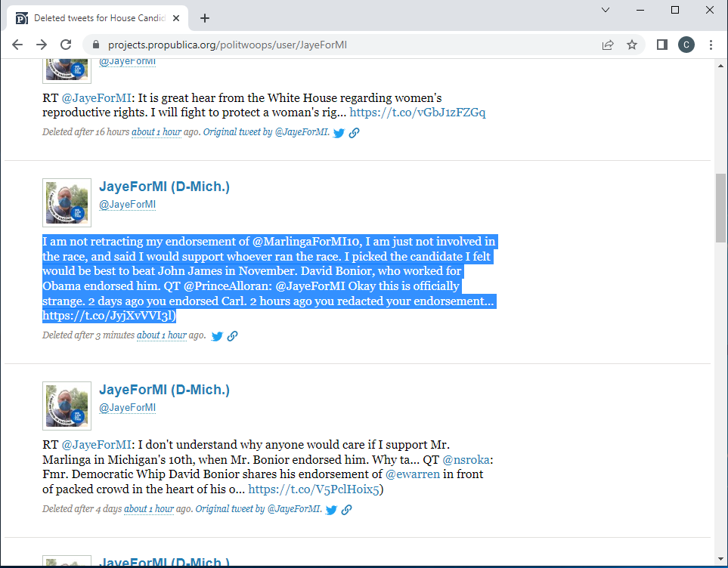Click top partially visible @JayeForMI handle
This screenshot has height=568, width=728.
tap(128, 62)
